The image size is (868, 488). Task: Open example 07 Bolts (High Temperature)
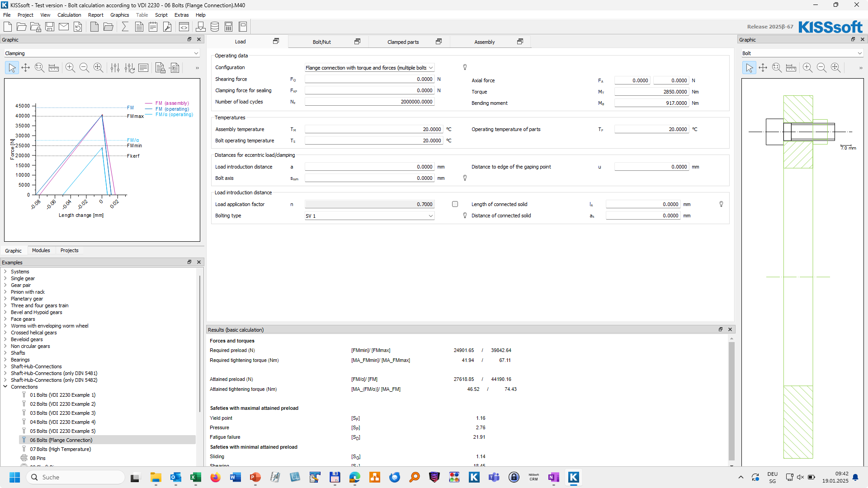pyautogui.click(x=60, y=449)
